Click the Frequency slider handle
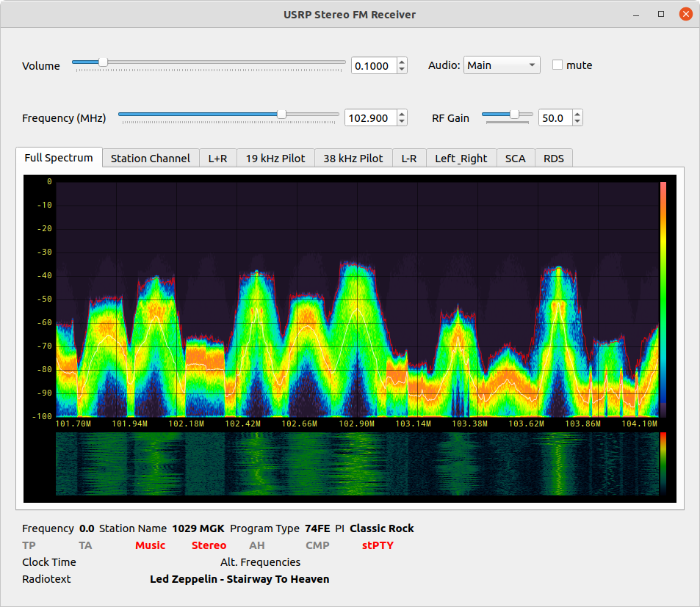The image size is (700, 607). pyautogui.click(x=281, y=115)
